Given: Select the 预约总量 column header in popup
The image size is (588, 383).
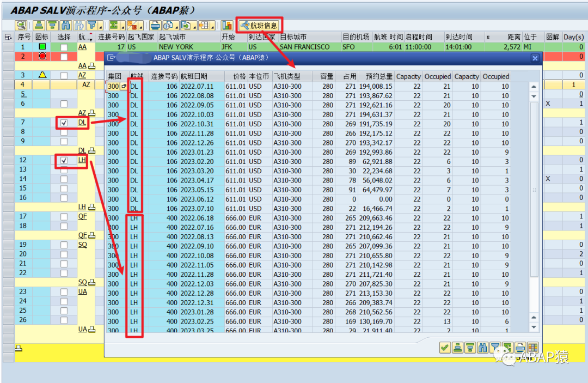Looking at the screenshot, I should 376,76.
